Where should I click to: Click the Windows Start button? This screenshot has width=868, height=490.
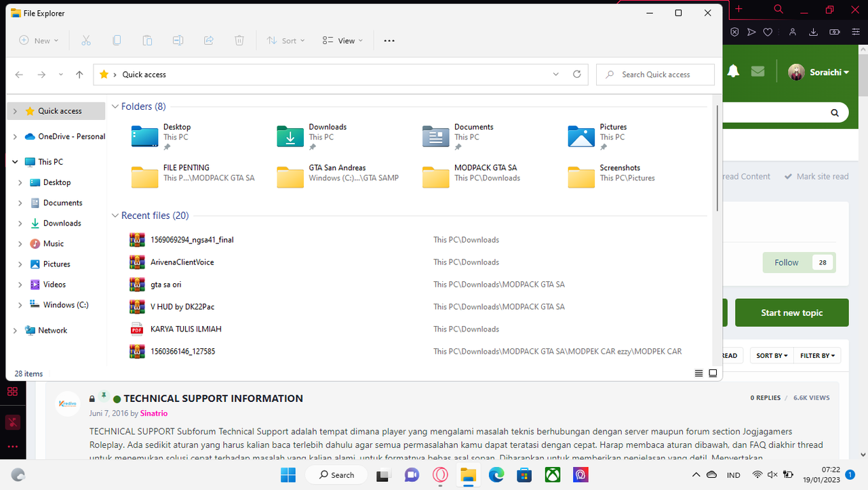[288, 474]
